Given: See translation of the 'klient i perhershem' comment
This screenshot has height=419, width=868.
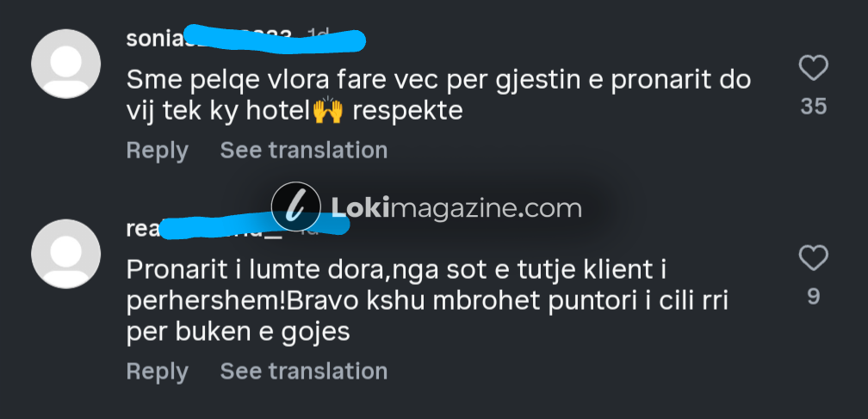Looking at the screenshot, I should [304, 371].
